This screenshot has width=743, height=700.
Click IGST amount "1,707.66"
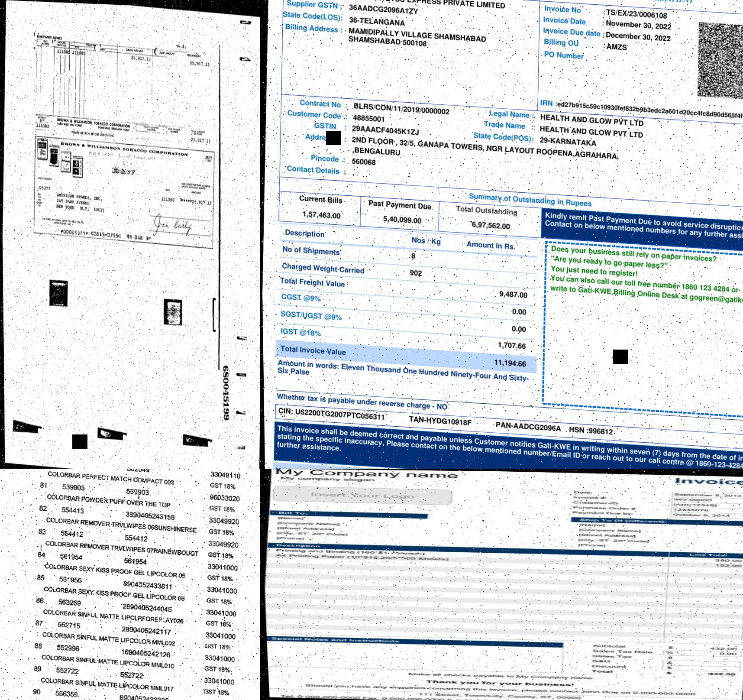pos(512,346)
